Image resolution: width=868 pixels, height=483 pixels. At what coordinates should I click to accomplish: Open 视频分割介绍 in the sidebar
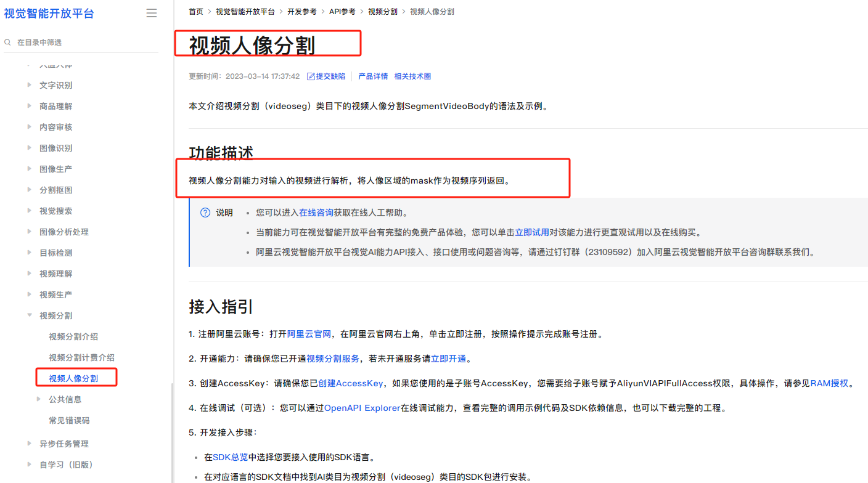point(73,336)
